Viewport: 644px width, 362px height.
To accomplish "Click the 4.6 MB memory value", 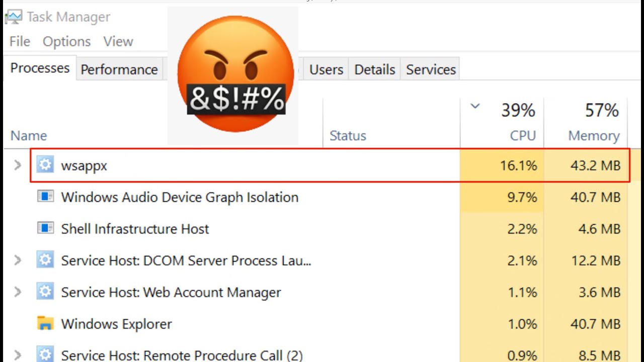I will click(599, 229).
